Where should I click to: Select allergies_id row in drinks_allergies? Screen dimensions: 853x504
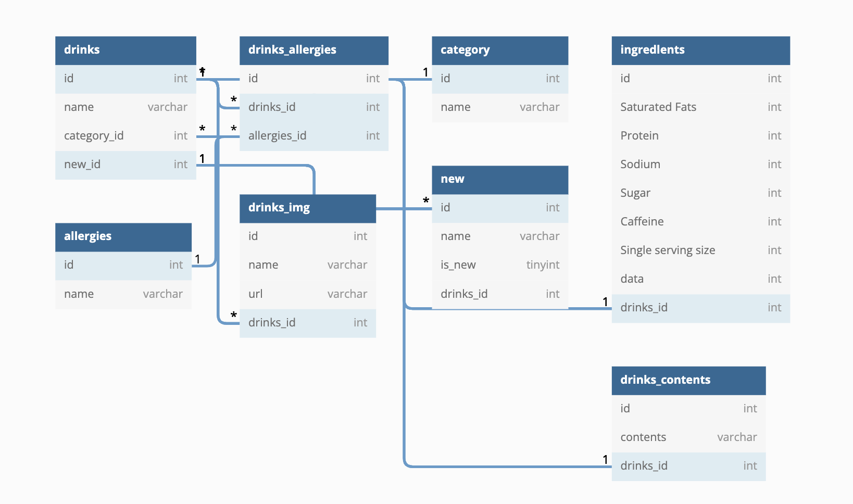[x=314, y=136]
